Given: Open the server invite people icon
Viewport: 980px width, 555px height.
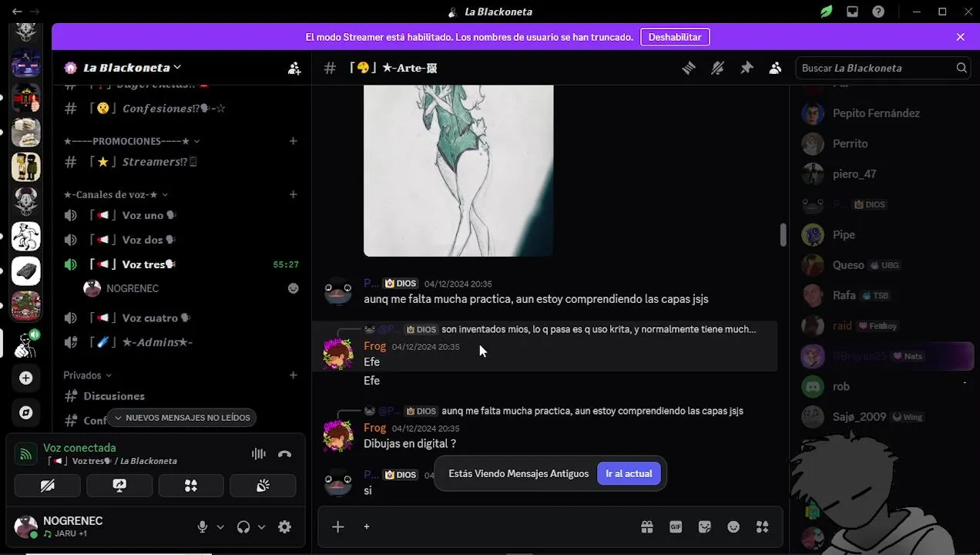Looking at the screenshot, I should (294, 68).
